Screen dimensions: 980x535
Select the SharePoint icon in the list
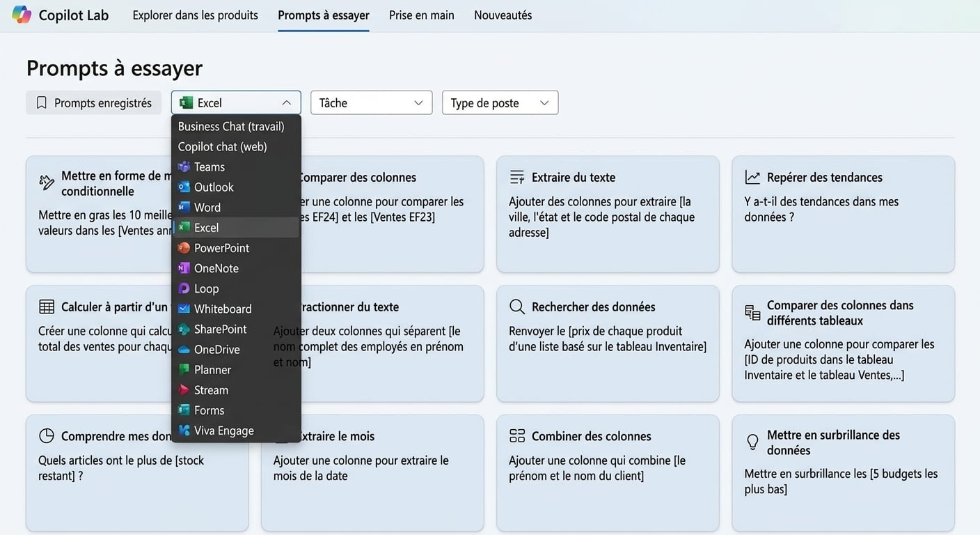tap(184, 329)
